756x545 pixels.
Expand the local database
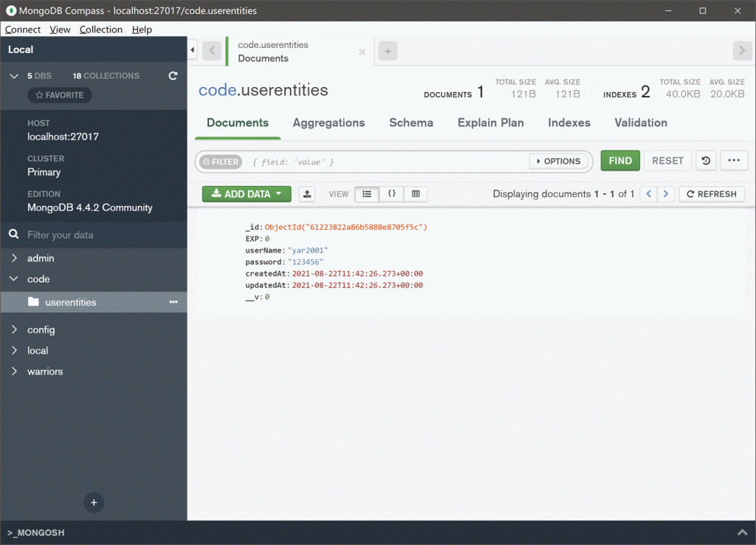(x=14, y=350)
